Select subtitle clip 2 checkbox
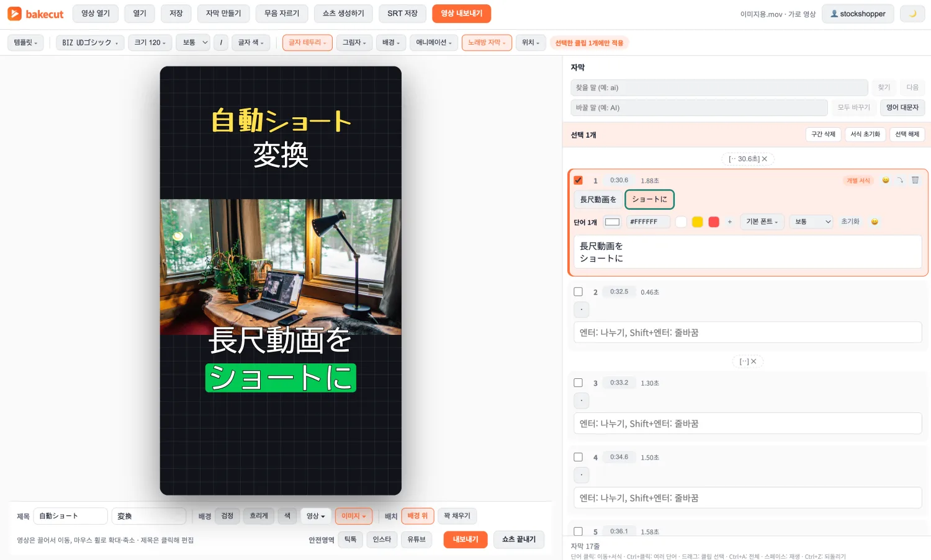The width and height of the screenshot is (931, 560). click(578, 291)
